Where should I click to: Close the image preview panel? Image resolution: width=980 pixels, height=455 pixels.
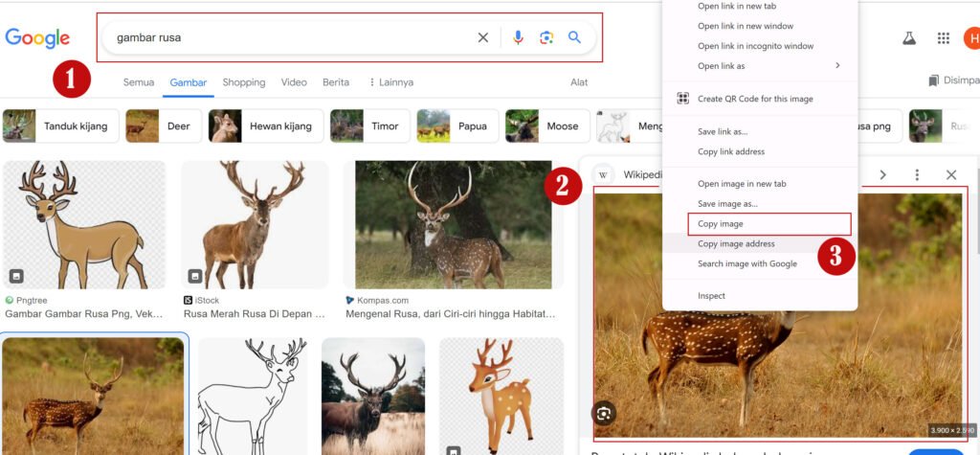coord(951,175)
